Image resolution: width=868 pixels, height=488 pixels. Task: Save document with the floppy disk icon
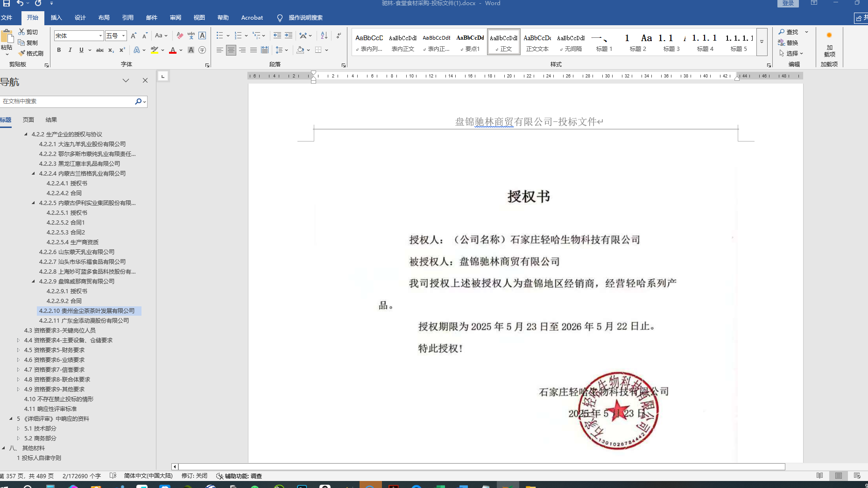click(x=7, y=3)
